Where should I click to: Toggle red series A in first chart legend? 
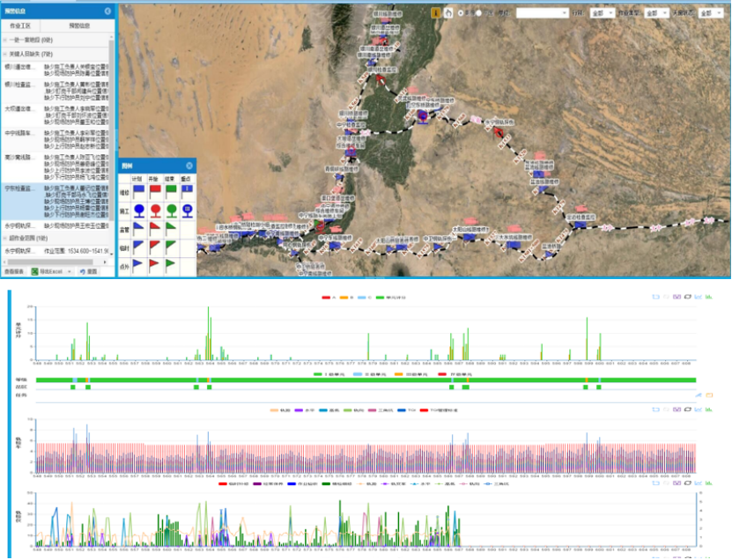[x=326, y=298]
